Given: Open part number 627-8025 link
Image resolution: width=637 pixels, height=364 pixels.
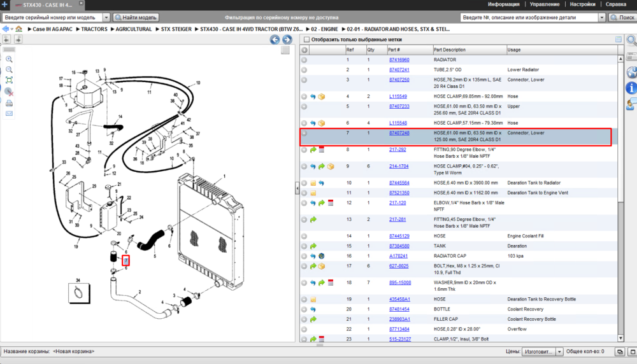Looking at the screenshot, I should (399, 266).
